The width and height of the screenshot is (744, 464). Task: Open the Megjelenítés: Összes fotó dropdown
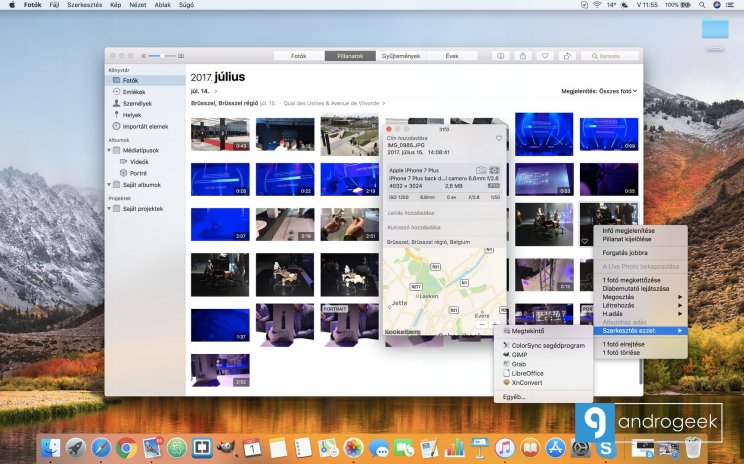click(x=599, y=91)
